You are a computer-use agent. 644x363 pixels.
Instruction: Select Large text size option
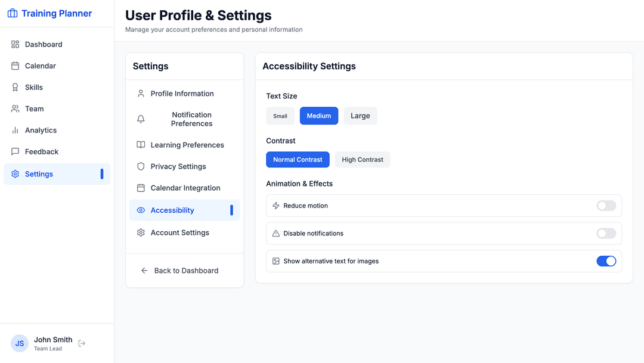click(360, 116)
